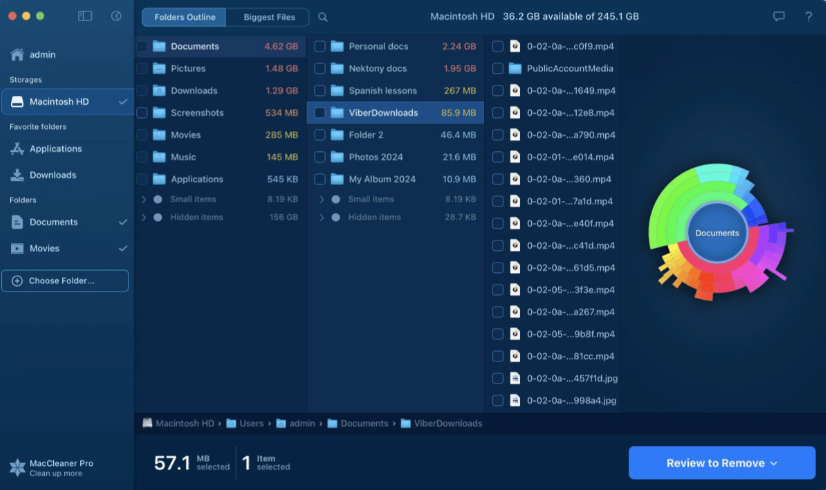Viewport: 826px width, 490px height.
Task: Expand the 28.7 KB Hidden items row
Action: [x=321, y=217]
